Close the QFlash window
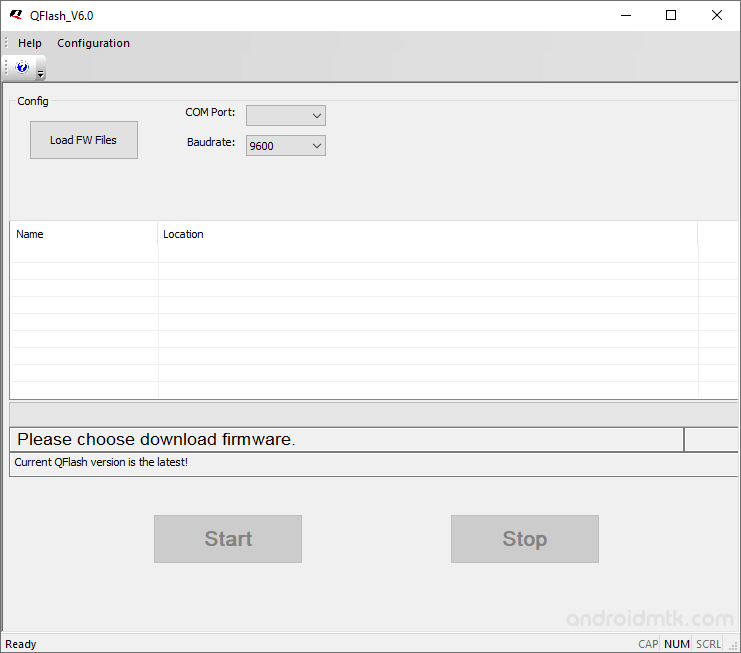The image size is (741, 653). [x=716, y=16]
